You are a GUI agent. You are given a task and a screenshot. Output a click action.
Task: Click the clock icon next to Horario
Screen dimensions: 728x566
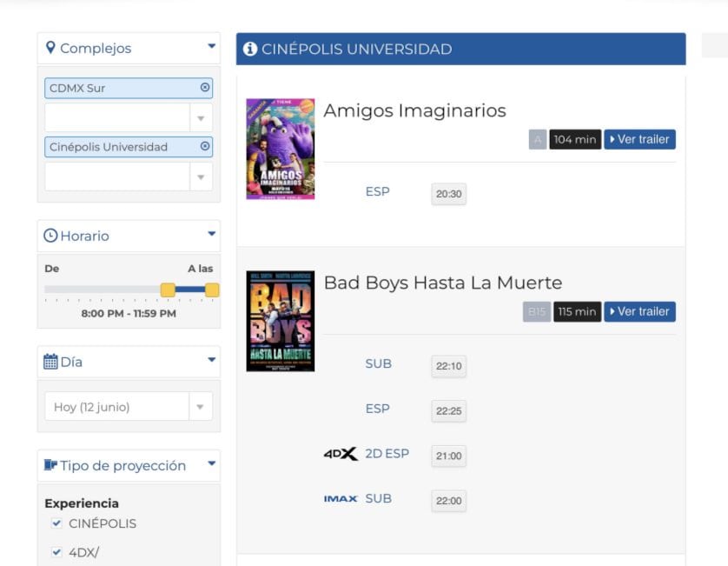pyautogui.click(x=50, y=236)
